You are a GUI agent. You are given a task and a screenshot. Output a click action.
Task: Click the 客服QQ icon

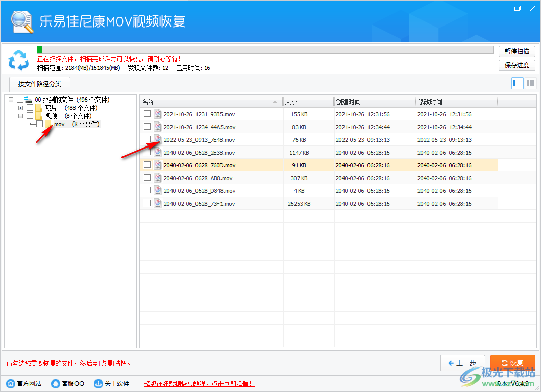point(55,383)
